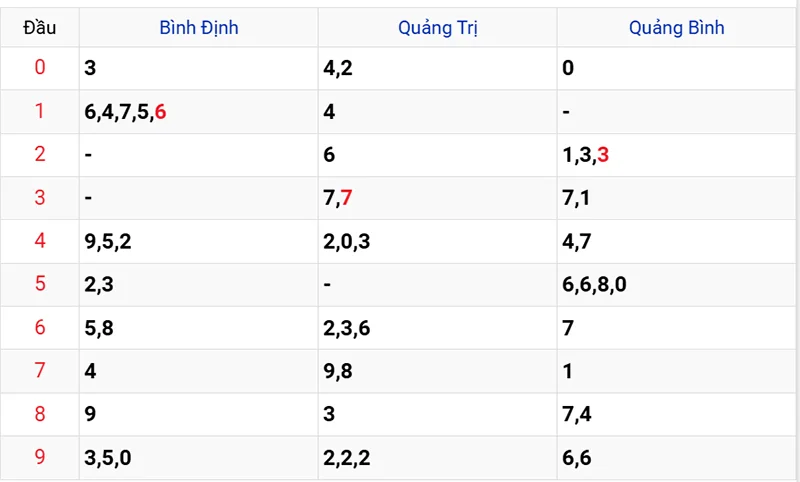The width and height of the screenshot is (800, 482).
Task: Select the cell containing 3,5,0
Action: pyautogui.click(x=110, y=457)
